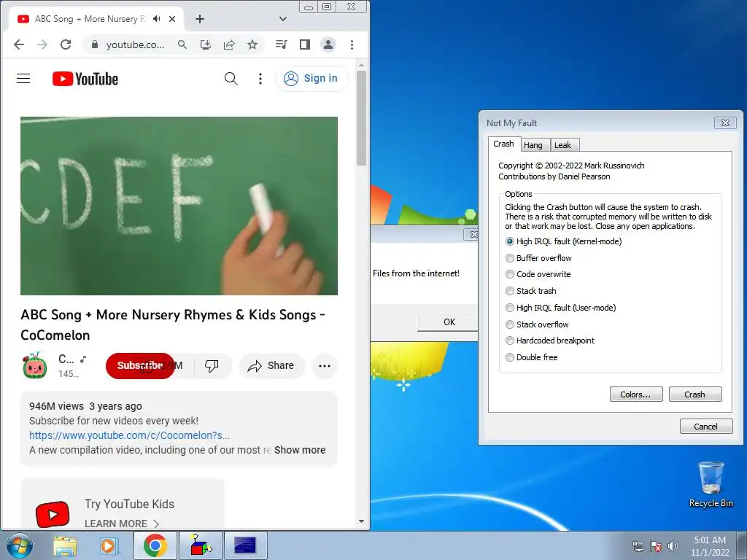Click the colored blocks app taskbar icon

click(201, 545)
